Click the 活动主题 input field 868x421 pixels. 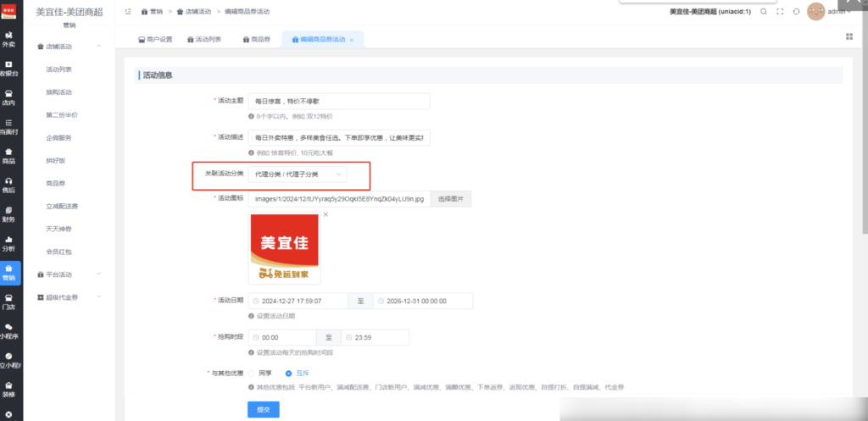click(339, 102)
